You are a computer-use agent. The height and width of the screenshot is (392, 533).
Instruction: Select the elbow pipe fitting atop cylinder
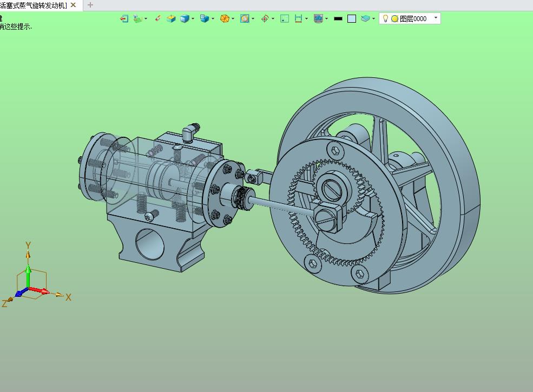[190, 132]
